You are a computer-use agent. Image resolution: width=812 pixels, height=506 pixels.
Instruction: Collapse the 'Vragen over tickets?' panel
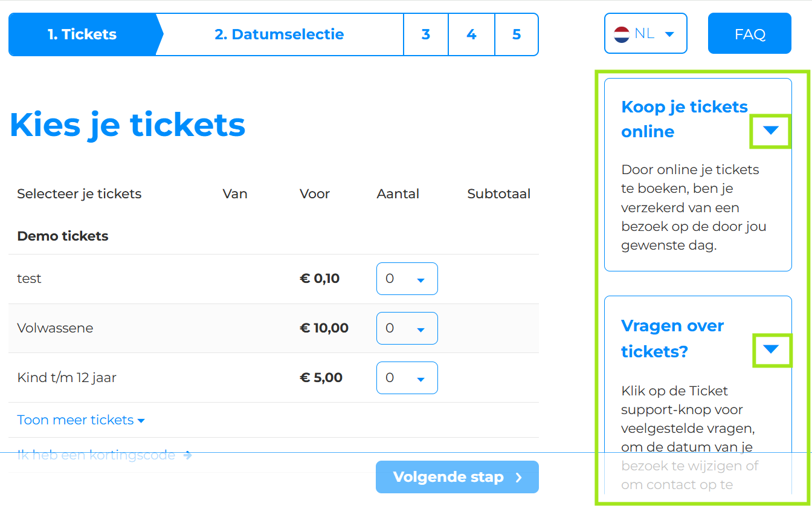(x=771, y=349)
